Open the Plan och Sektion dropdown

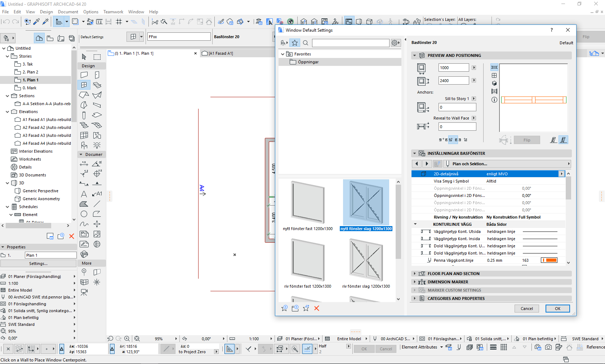507,164
